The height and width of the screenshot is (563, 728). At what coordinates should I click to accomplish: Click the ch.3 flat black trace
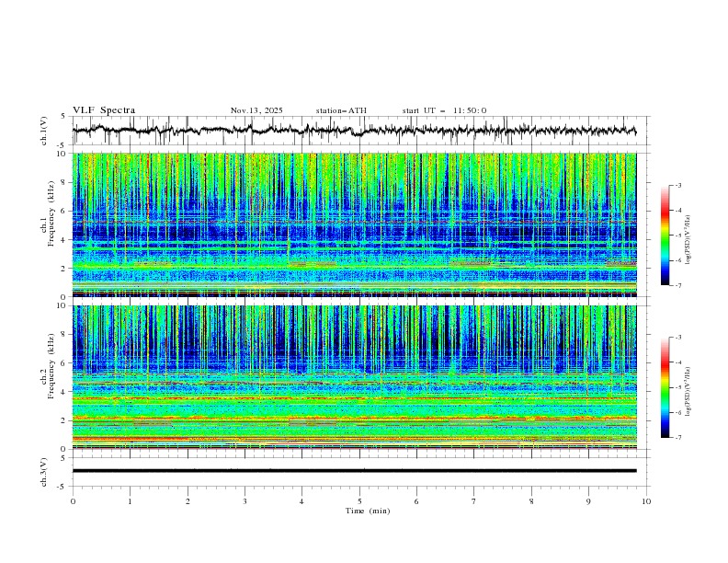click(x=354, y=471)
